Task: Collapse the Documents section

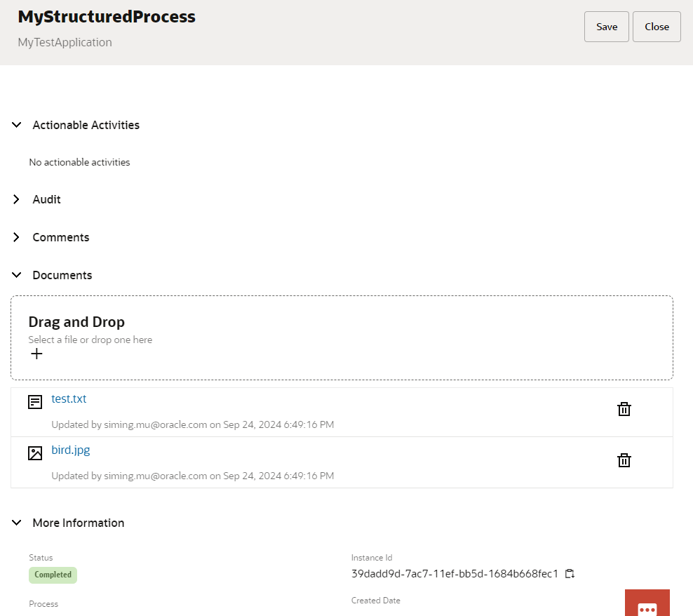Action: (17, 275)
